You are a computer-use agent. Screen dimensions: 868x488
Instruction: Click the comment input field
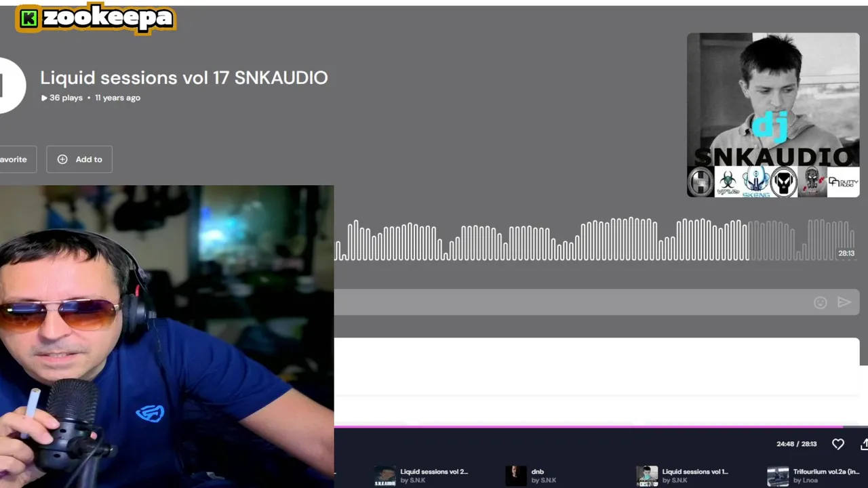click(x=597, y=302)
